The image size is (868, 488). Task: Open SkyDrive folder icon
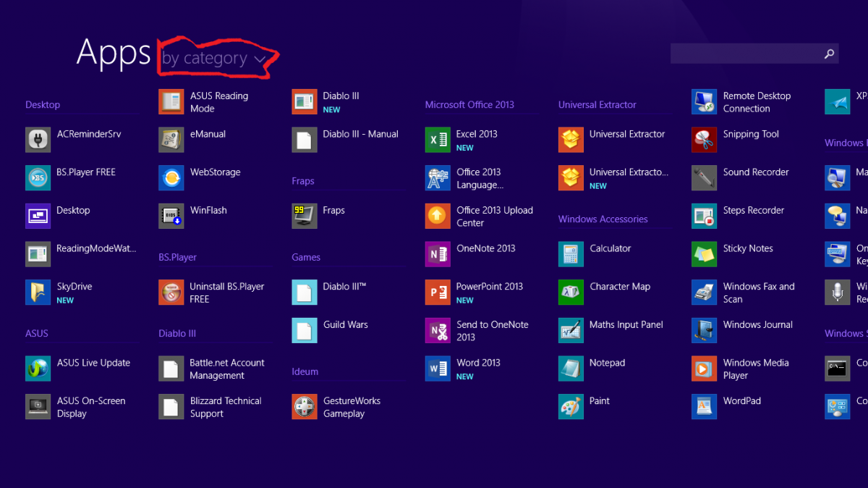[38, 293]
